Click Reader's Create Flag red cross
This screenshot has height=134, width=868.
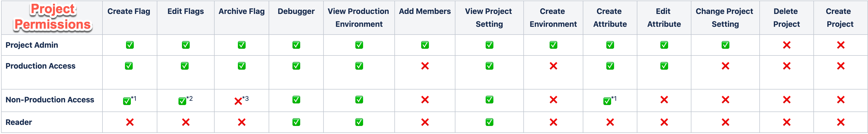click(130, 122)
